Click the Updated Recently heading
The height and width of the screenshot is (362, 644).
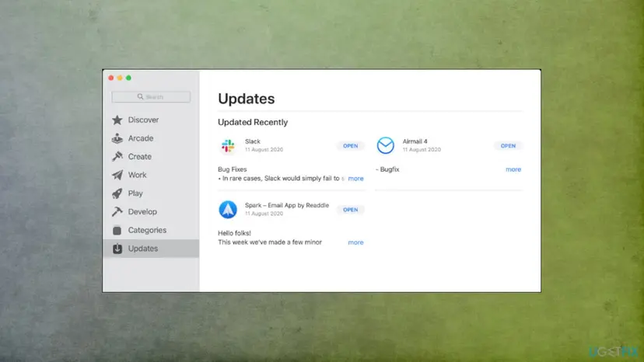pyautogui.click(x=253, y=122)
